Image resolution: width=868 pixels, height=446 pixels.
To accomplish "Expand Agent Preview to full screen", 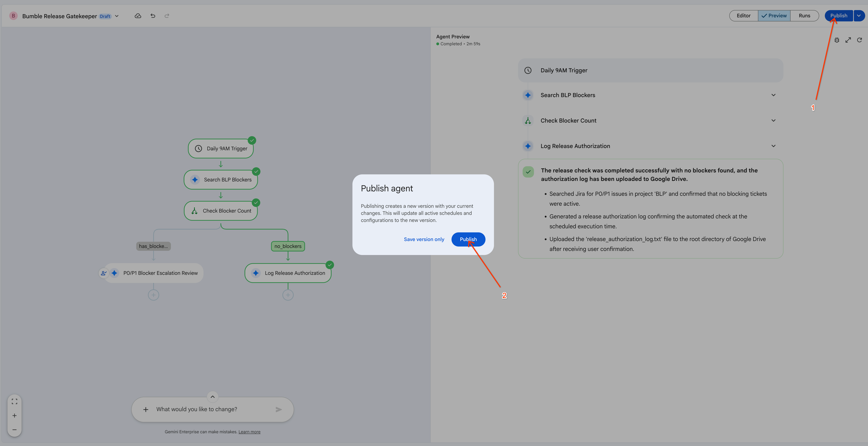I will [848, 40].
